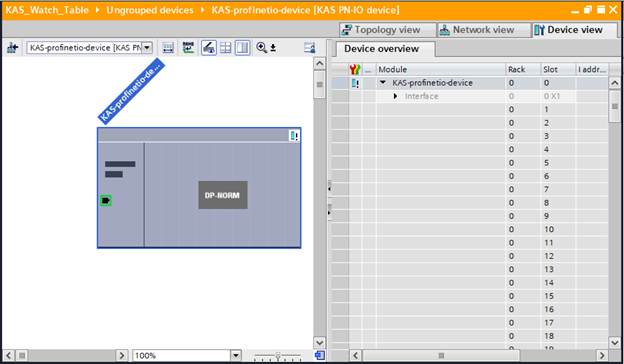Click graphic area vertical scroll up arrow
The image size is (624, 364).
[x=319, y=63]
